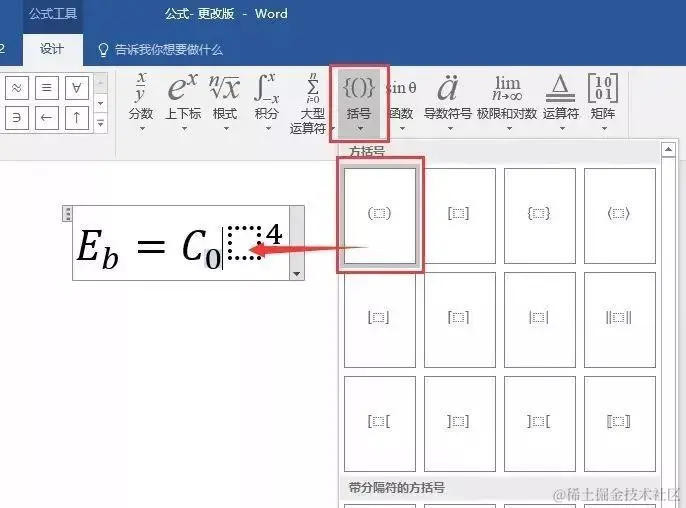Open the equation options dropdown arrow
This screenshot has width=686, height=508.
pos(296,274)
